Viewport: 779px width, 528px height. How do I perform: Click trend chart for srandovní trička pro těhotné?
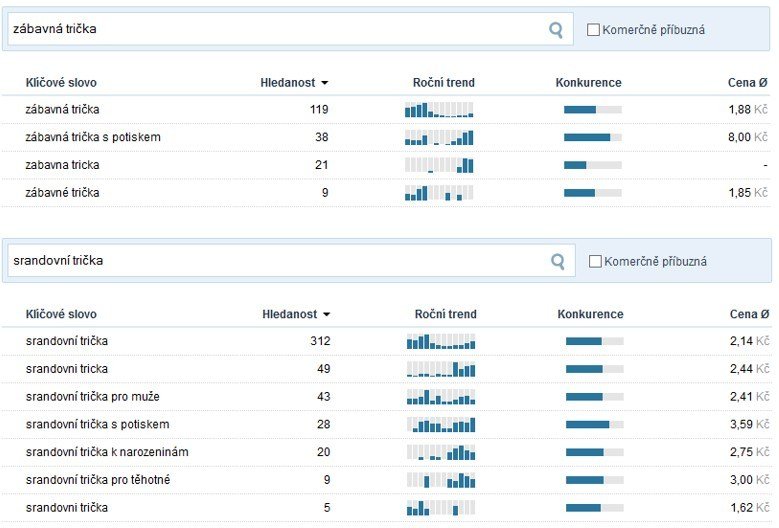point(441,480)
